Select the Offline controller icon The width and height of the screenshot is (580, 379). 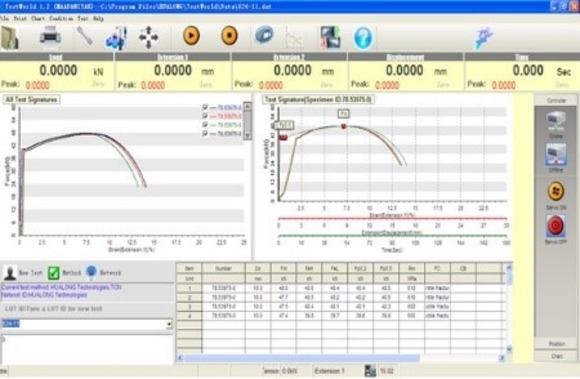(556, 155)
